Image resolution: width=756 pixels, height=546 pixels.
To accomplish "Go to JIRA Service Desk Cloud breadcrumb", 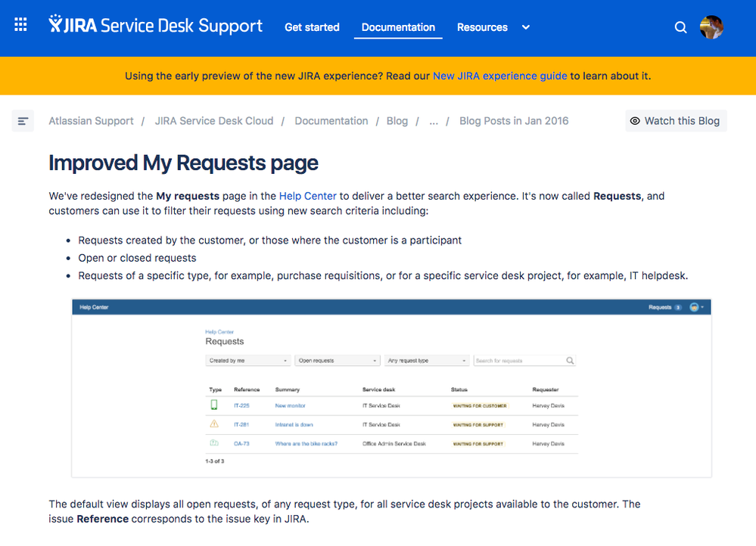I will point(214,121).
